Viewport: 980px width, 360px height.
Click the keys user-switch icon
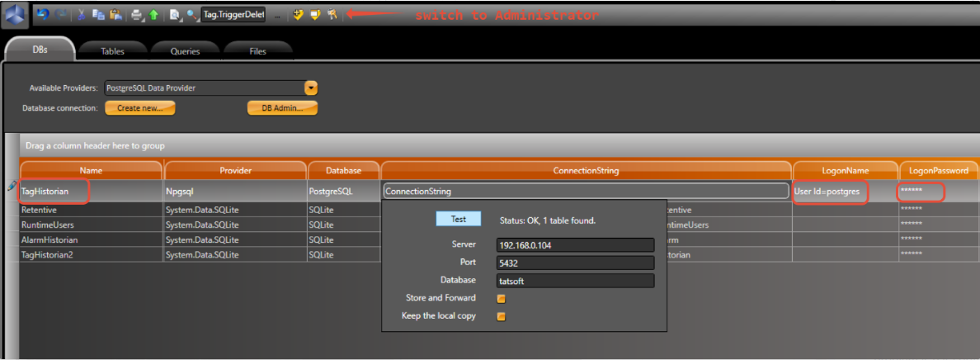[332, 14]
